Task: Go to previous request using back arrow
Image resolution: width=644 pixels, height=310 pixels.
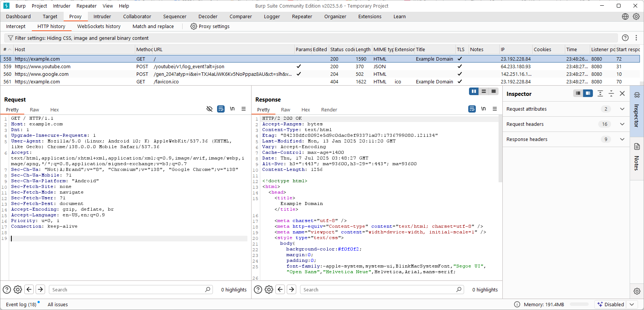Action: (29, 290)
